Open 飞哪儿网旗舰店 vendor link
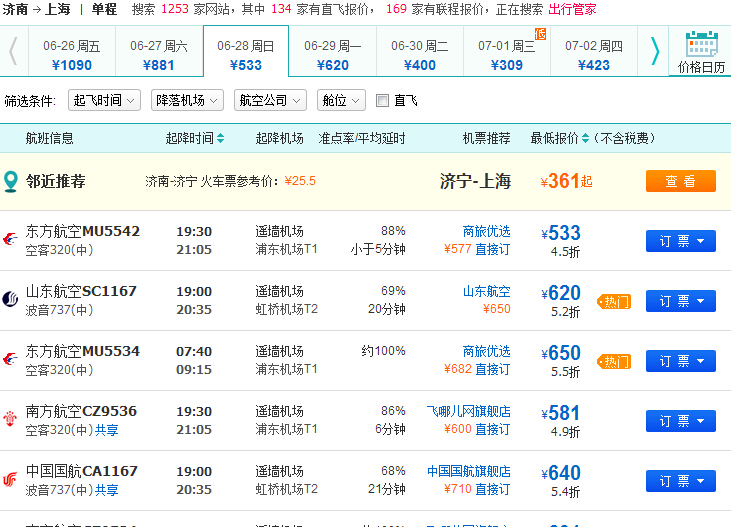 pos(469,411)
